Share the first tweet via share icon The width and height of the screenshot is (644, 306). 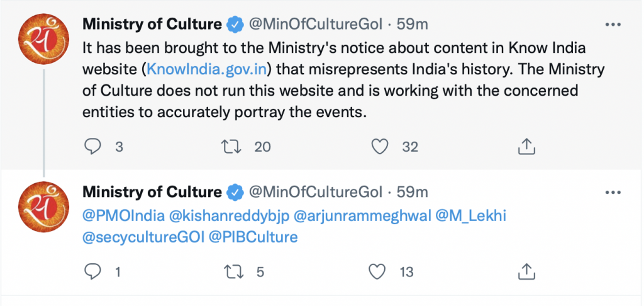pos(526,147)
